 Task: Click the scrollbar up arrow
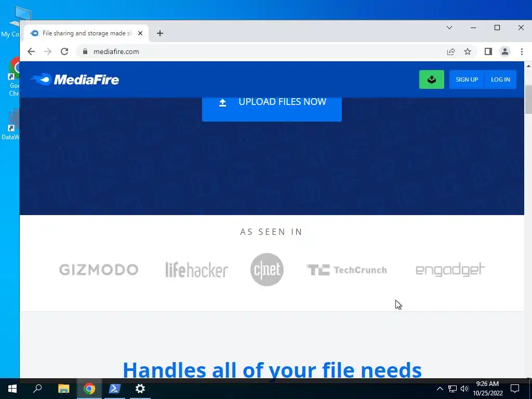pos(528,66)
